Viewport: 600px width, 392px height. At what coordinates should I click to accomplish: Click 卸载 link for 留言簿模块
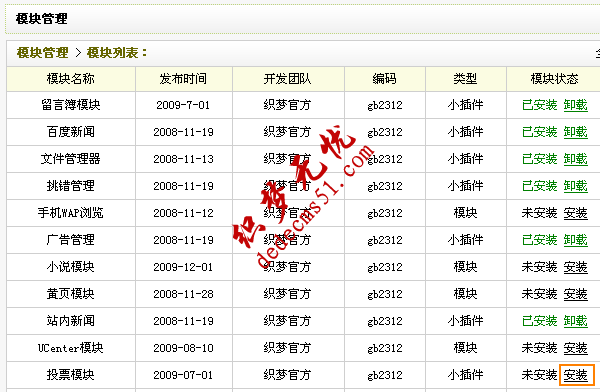click(x=576, y=105)
